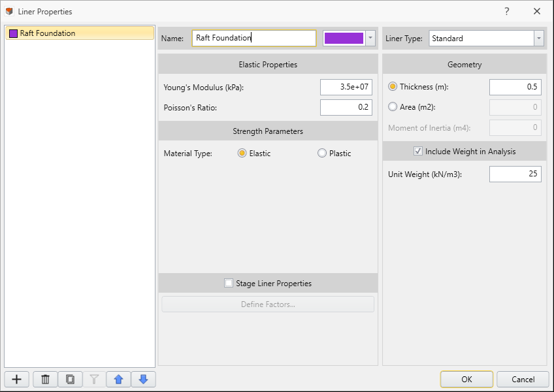
Task: Click the Define Factors button
Action: (268, 304)
